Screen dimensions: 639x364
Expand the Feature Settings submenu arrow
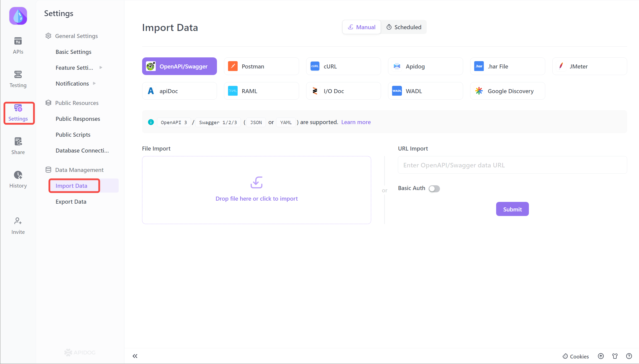101,67
